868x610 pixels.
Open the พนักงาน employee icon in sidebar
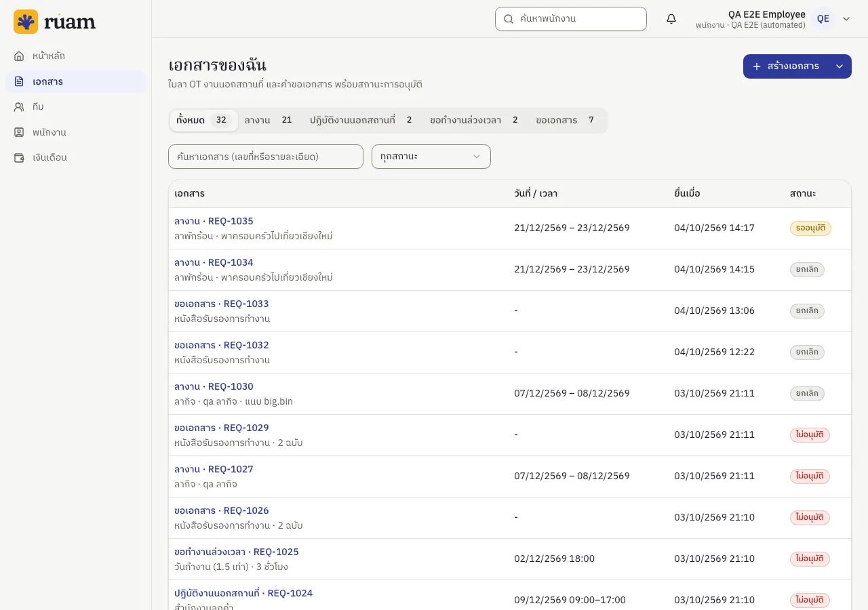coord(19,132)
